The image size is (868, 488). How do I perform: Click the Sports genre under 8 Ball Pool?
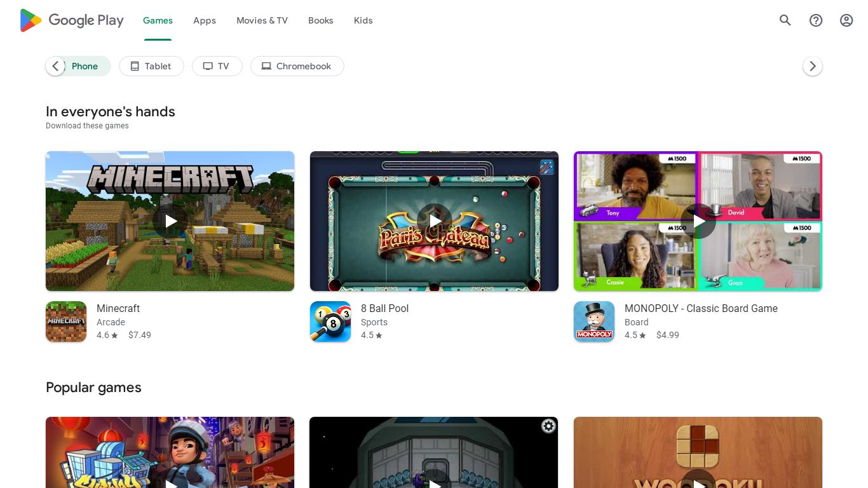374,322
